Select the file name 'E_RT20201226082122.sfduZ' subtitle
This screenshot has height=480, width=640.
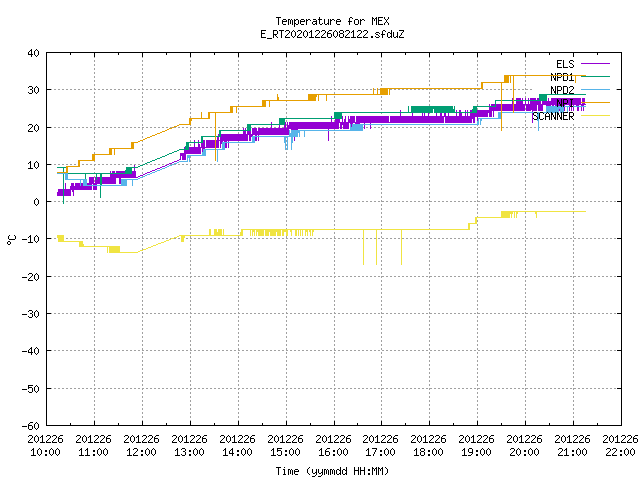point(333,34)
